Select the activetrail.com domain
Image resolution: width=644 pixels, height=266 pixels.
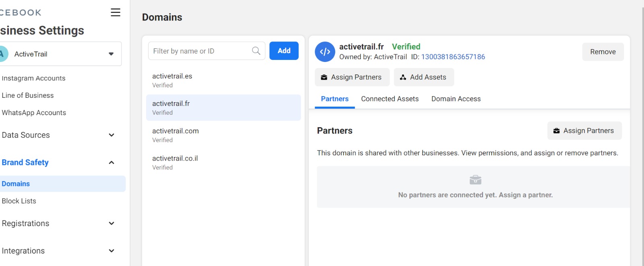click(x=223, y=135)
